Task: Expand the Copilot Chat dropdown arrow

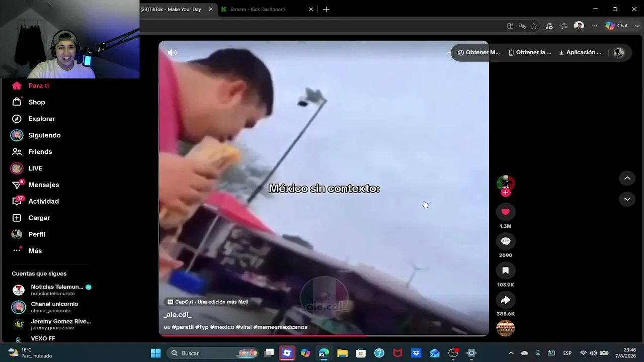Action: click(x=637, y=26)
